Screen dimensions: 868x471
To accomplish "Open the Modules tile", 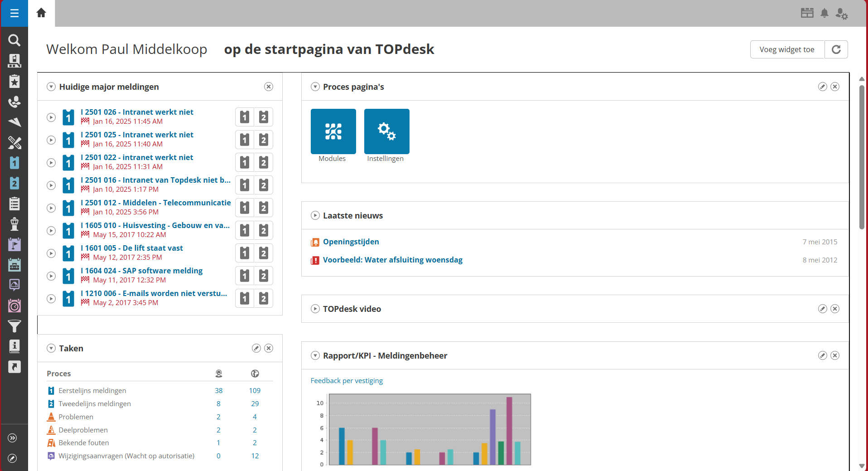I will (333, 131).
